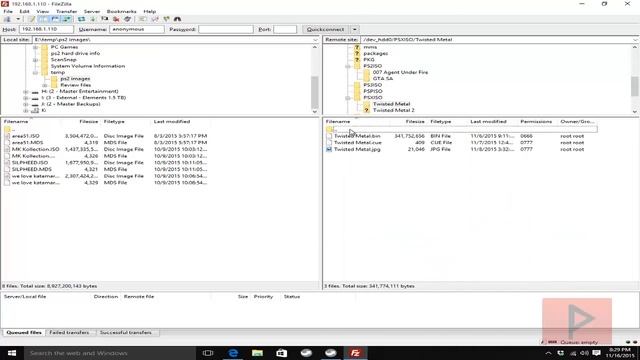
Task: Open the Transfer menu
Action: [x=67, y=11]
